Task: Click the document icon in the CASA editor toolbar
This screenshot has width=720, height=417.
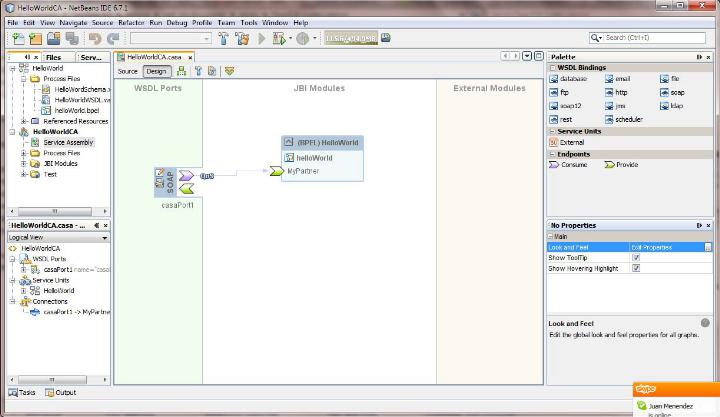Action: pos(212,71)
